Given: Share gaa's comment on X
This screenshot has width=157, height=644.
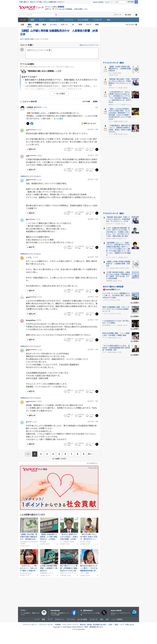Looking at the screenshot, I should tap(97, 314).
